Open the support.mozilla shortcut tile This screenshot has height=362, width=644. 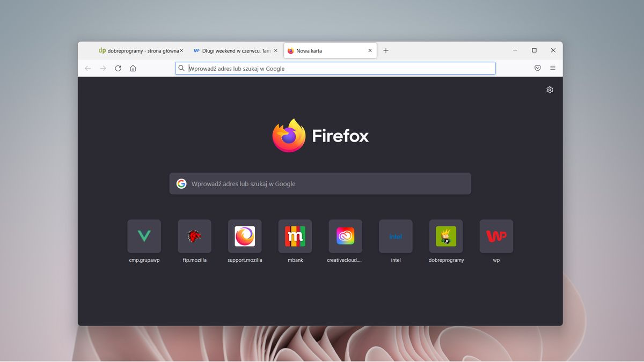(x=244, y=236)
